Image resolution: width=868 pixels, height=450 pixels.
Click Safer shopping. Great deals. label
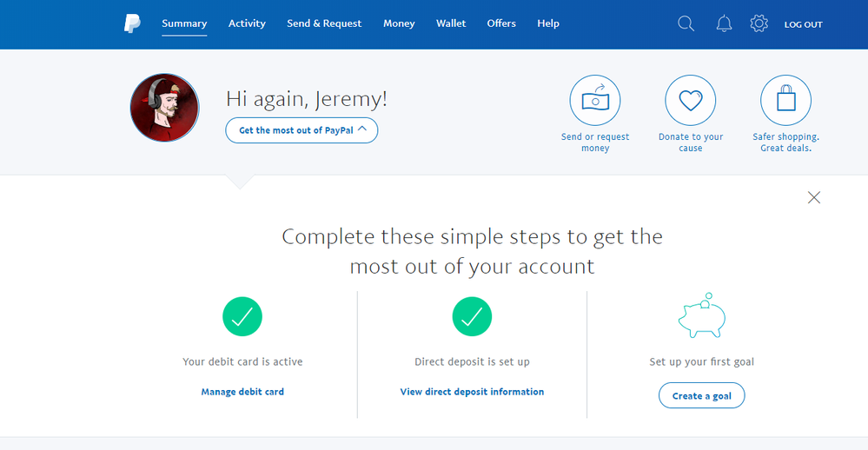(x=785, y=142)
